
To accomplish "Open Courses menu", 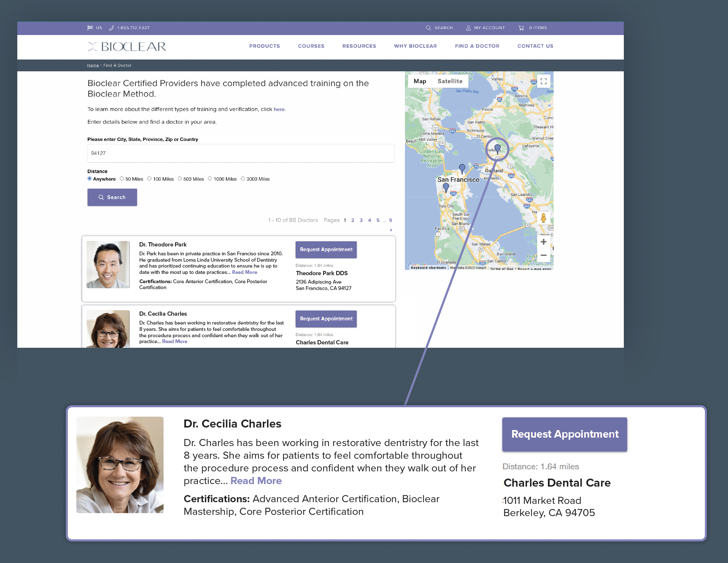I will [311, 46].
